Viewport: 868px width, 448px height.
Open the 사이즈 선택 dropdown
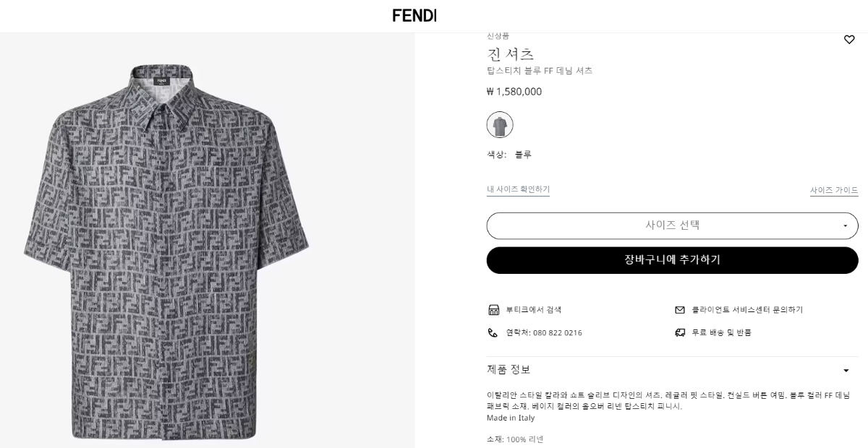(x=672, y=225)
